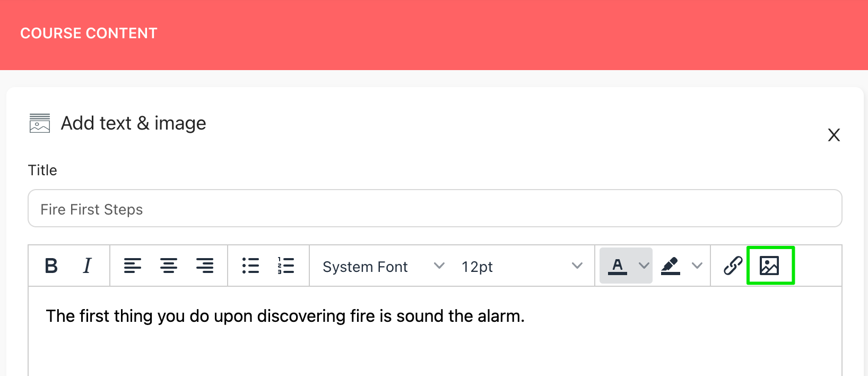Align text to the right
Image resolution: width=868 pixels, height=376 pixels.
point(205,266)
